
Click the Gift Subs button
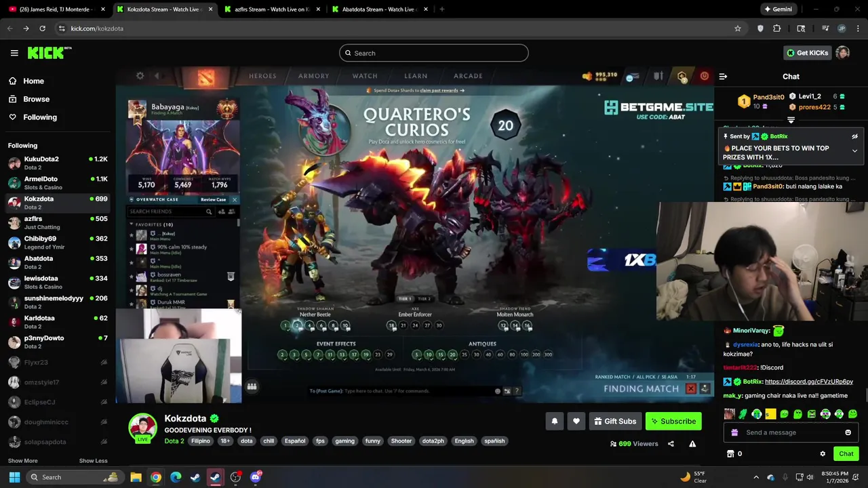[x=615, y=421]
